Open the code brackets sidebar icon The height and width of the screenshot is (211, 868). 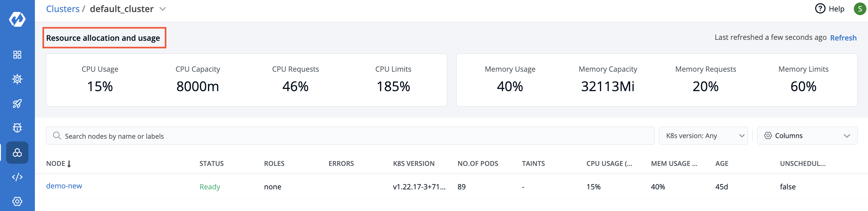[x=17, y=177]
